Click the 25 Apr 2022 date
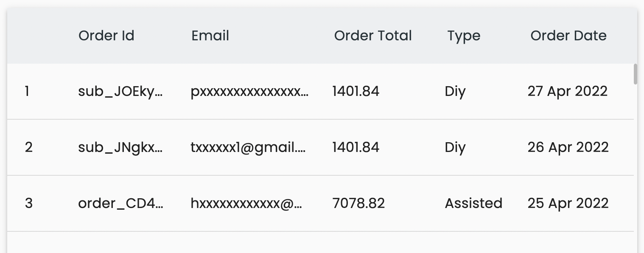 [x=568, y=203]
